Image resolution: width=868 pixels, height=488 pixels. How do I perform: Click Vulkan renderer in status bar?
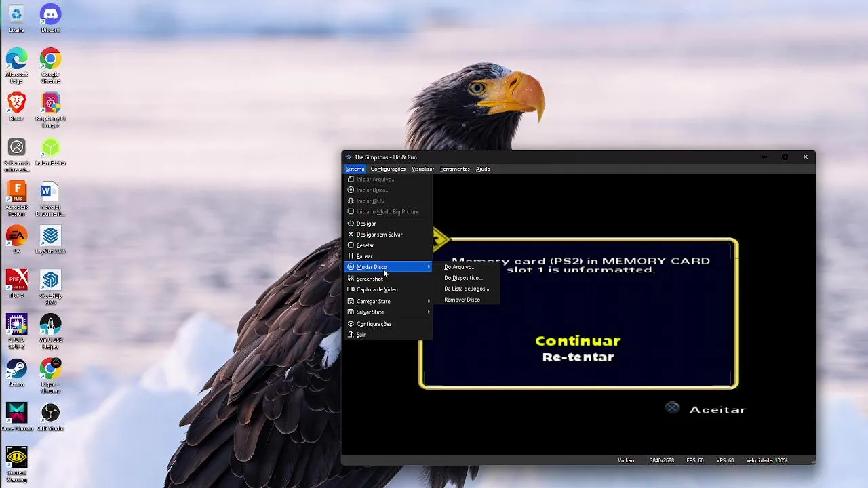point(626,460)
